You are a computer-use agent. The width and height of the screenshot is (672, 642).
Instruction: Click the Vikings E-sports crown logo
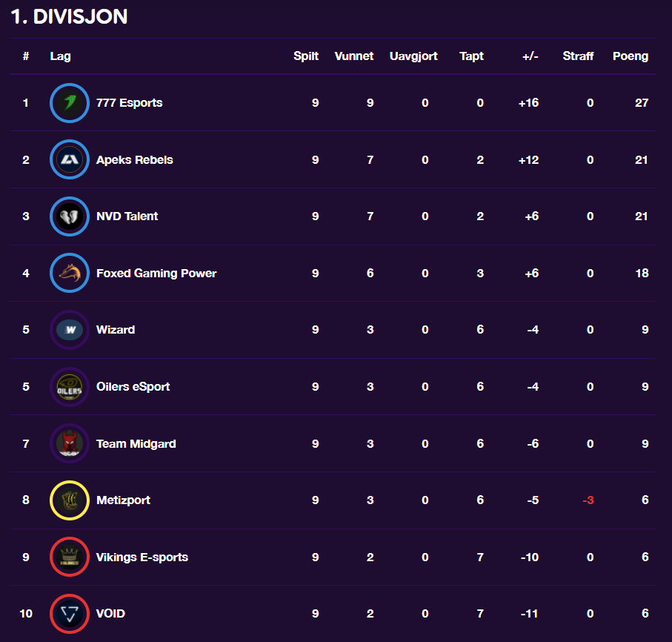click(x=69, y=557)
